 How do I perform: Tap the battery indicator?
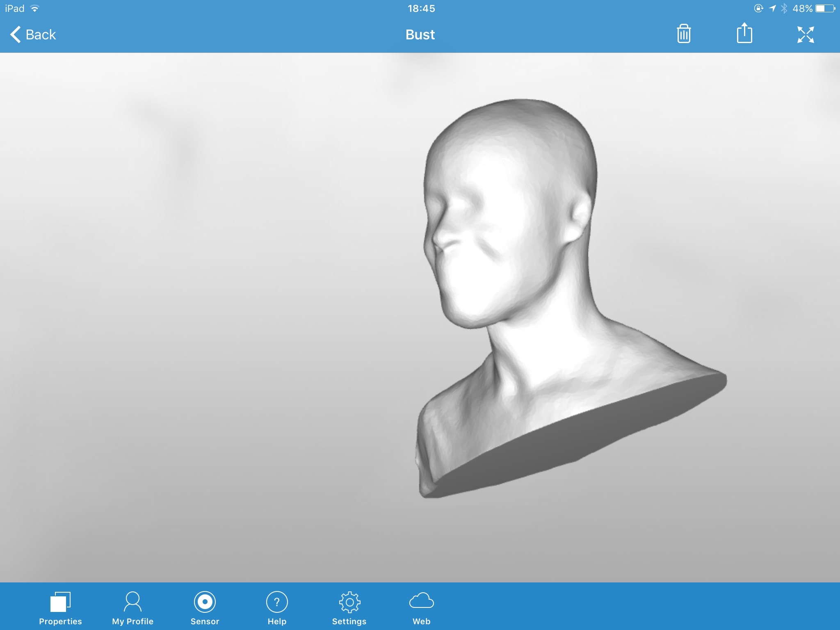tap(825, 9)
